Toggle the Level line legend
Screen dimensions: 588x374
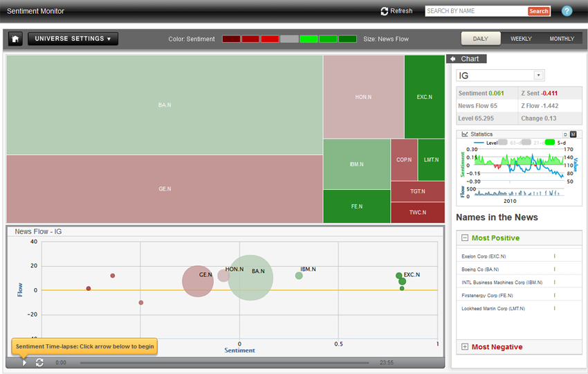pos(486,143)
